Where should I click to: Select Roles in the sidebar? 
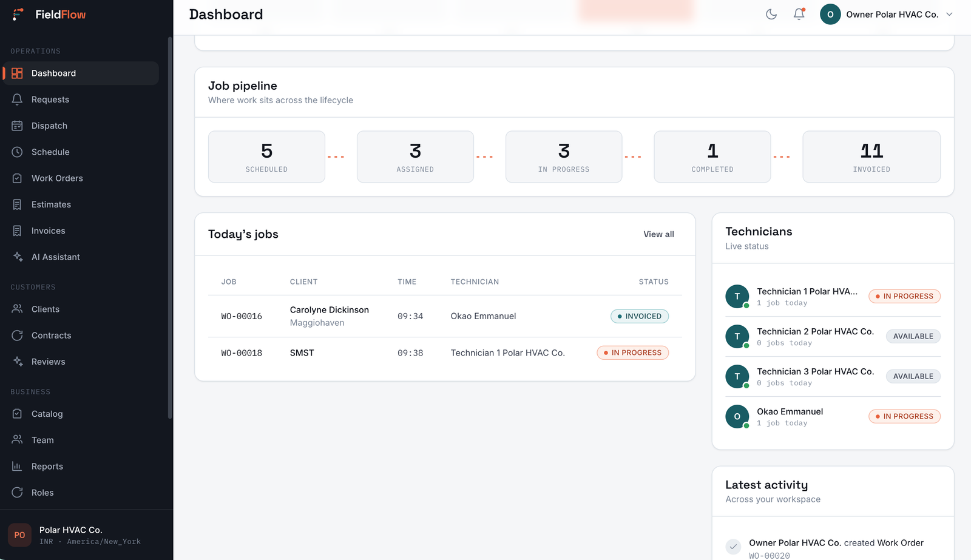click(x=81, y=493)
